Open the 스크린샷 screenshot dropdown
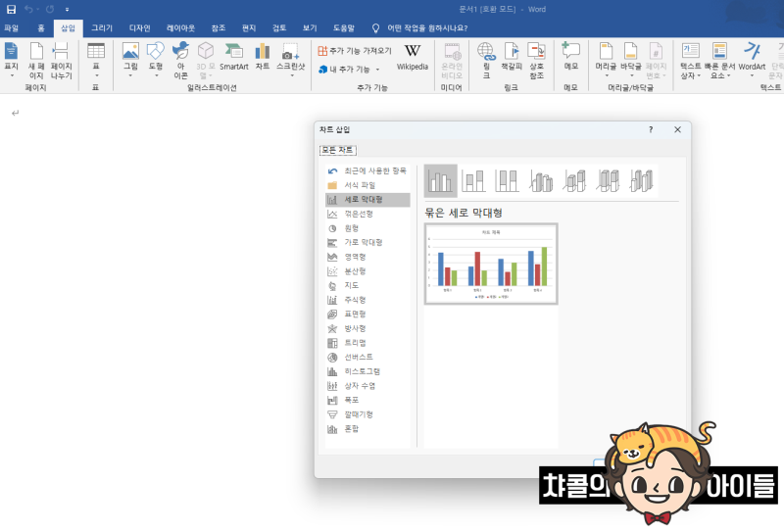The height and width of the screenshot is (532, 784). click(290, 60)
